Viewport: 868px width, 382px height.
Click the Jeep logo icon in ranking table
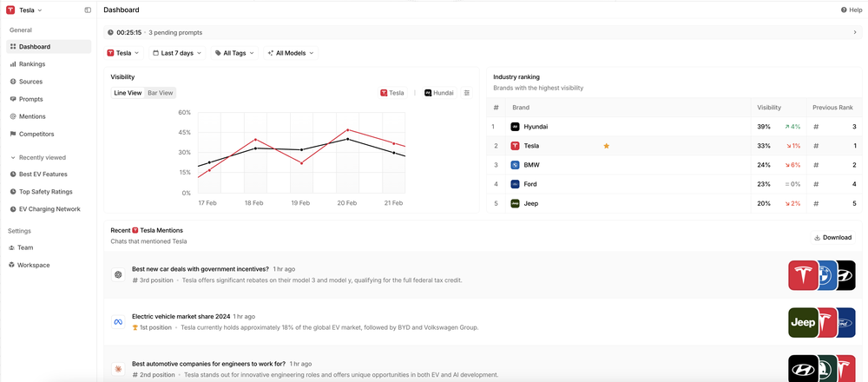coord(515,204)
